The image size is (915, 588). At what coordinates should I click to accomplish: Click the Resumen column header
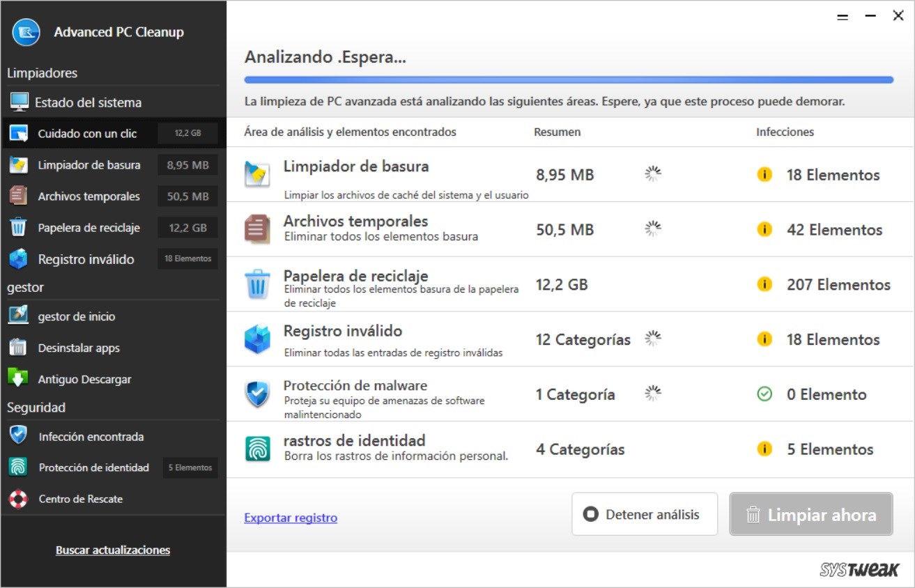click(558, 132)
